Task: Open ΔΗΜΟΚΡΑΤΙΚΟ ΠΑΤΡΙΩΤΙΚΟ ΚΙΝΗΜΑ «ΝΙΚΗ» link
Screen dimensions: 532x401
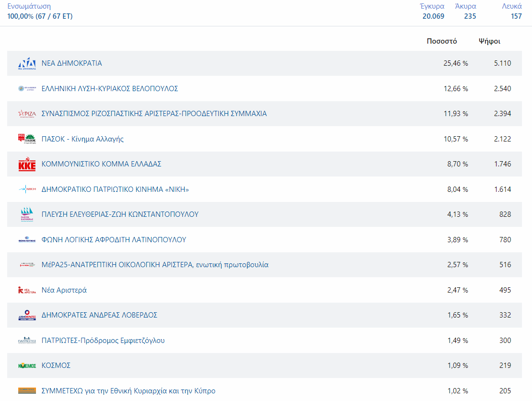Action: coord(115,189)
